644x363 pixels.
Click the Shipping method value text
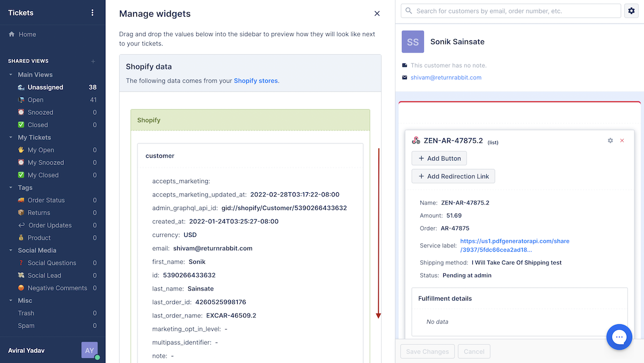[517, 263]
